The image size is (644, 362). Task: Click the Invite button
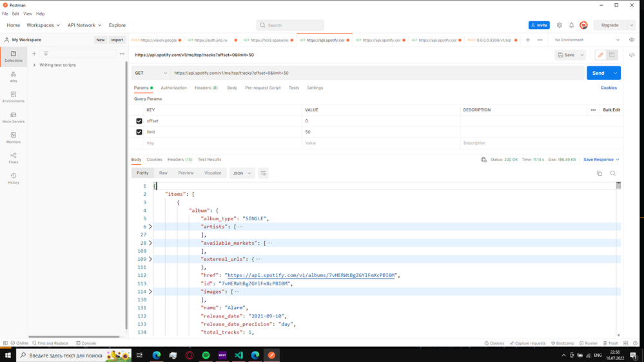pos(539,25)
